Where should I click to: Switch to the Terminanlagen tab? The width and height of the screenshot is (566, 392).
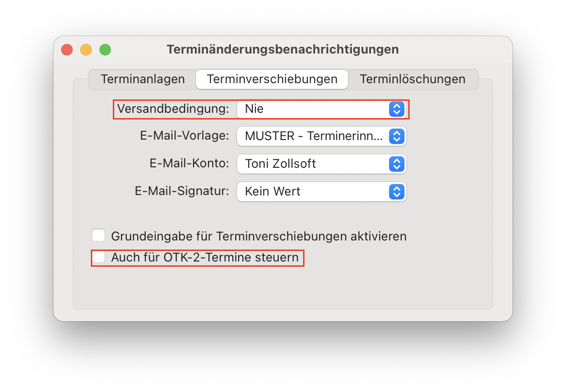click(142, 79)
